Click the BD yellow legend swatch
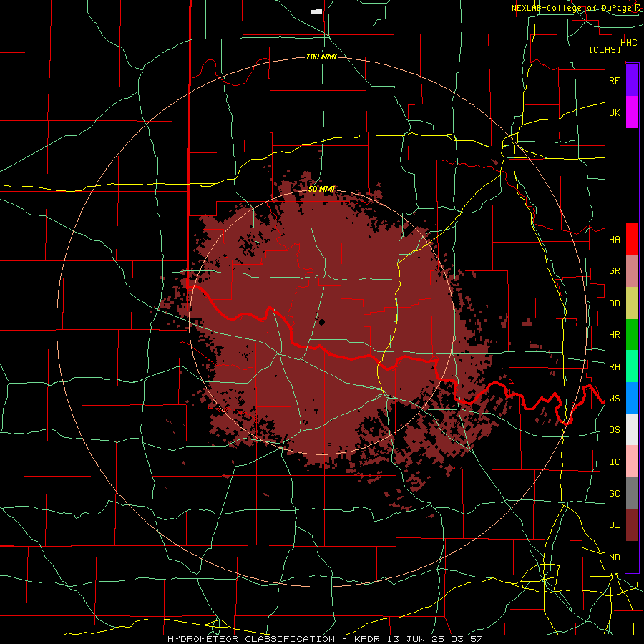Image resolution: width=644 pixels, height=644 pixels. click(632, 303)
